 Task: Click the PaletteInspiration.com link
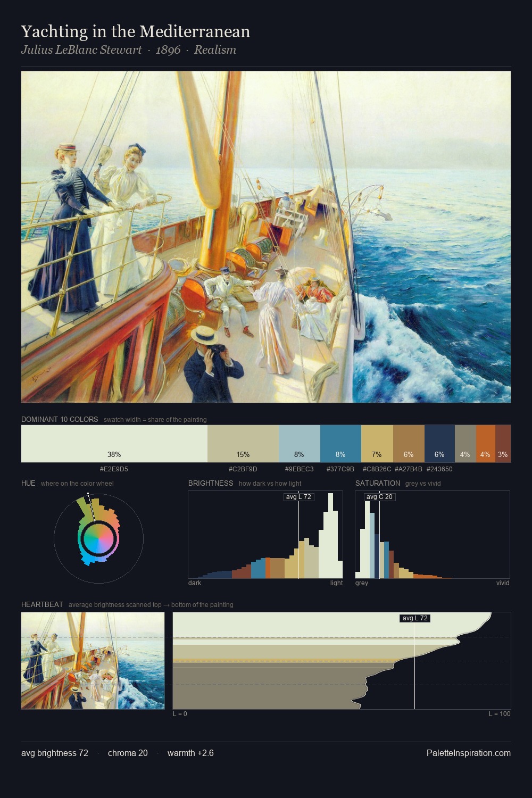coord(469,753)
